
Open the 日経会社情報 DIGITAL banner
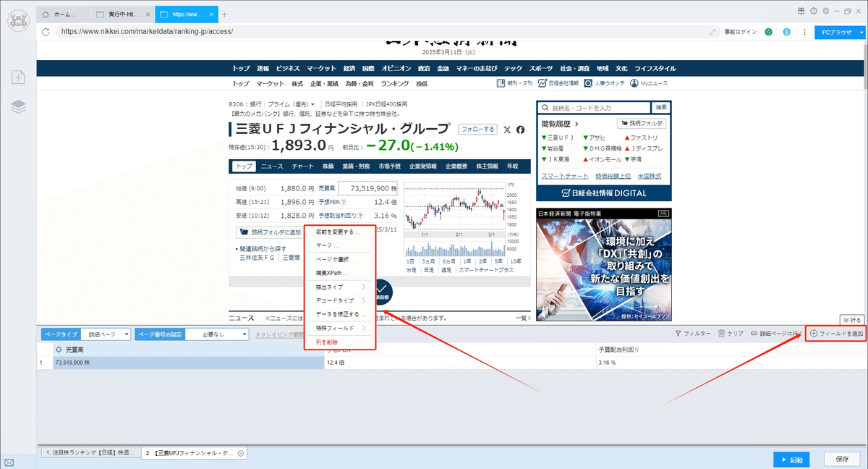(604, 193)
